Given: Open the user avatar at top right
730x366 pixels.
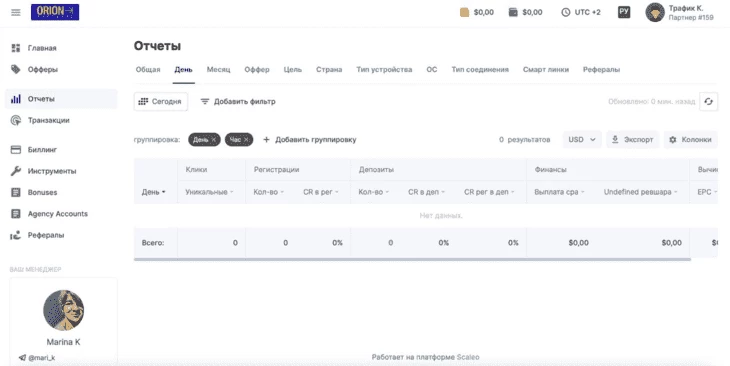Looking at the screenshot, I should tap(655, 13).
